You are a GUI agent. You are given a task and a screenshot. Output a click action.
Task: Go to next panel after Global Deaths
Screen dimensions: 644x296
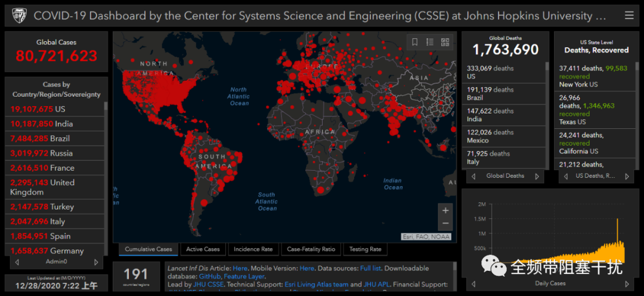(x=537, y=177)
